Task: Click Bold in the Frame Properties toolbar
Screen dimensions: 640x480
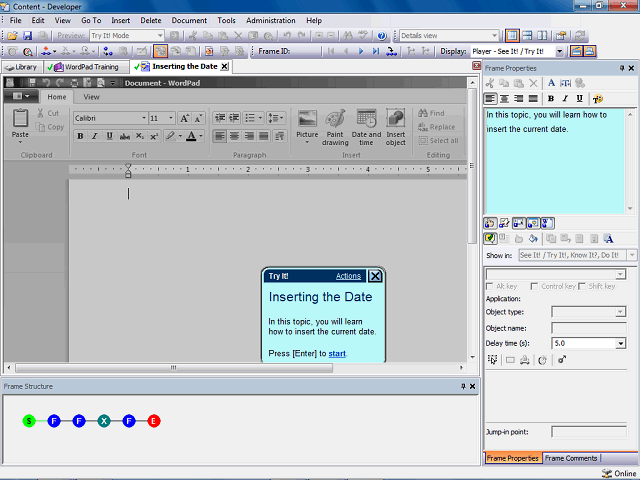Action: click(550, 99)
